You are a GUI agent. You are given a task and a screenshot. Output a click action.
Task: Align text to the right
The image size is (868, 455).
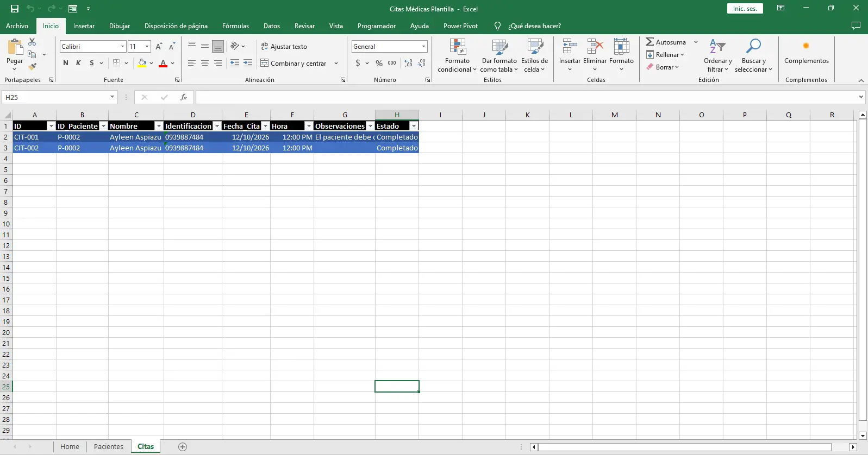[218, 64]
